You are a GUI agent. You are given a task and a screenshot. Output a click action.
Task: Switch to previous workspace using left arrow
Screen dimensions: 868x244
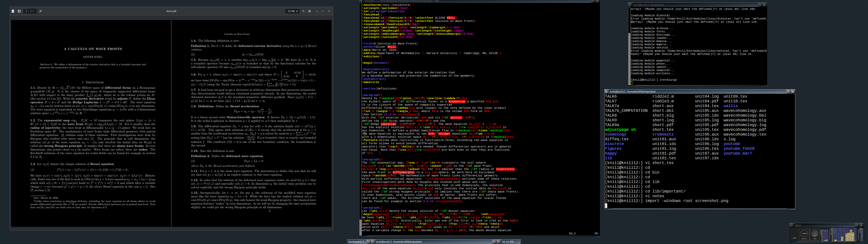point(369,242)
